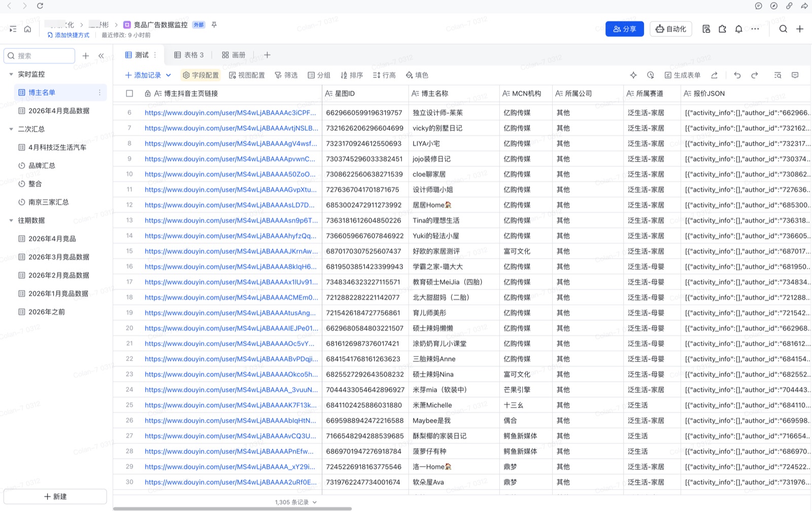Click the export share arrow icon

[x=714, y=75]
